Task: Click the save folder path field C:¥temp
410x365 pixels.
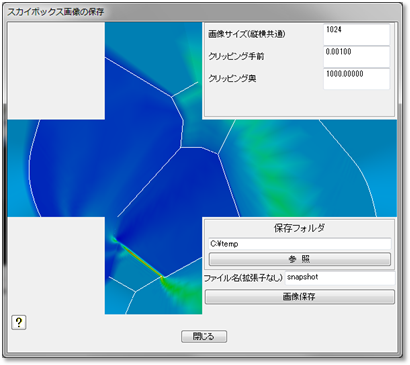Action: (300, 244)
